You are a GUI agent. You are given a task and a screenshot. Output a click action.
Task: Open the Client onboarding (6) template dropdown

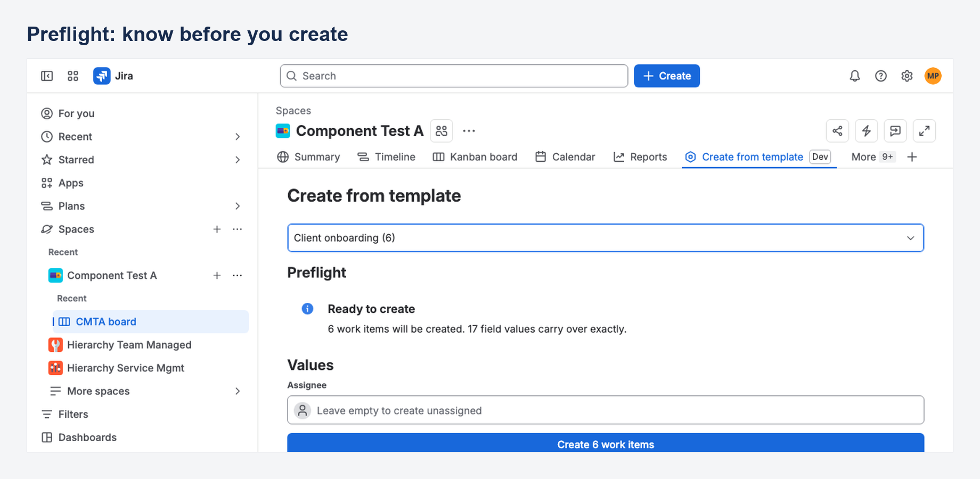pyautogui.click(x=606, y=238)
